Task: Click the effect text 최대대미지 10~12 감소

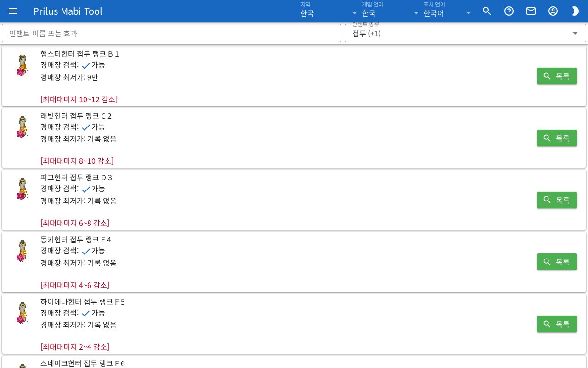Action: tap(79, 99)
